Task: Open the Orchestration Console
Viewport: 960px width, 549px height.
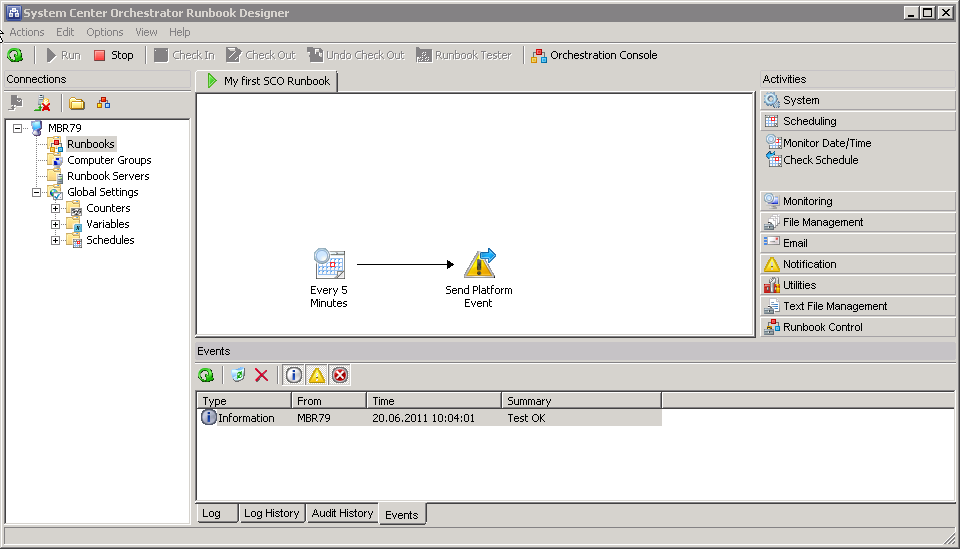Action: pyautogui.click(x=594, y=55)
